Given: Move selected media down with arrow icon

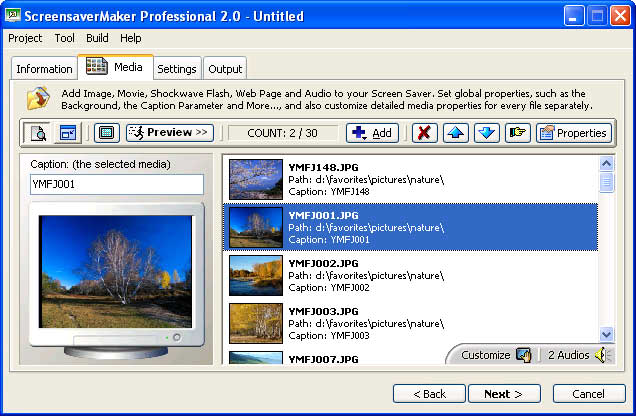Looking at the screenshot, I should click(487, 133).
